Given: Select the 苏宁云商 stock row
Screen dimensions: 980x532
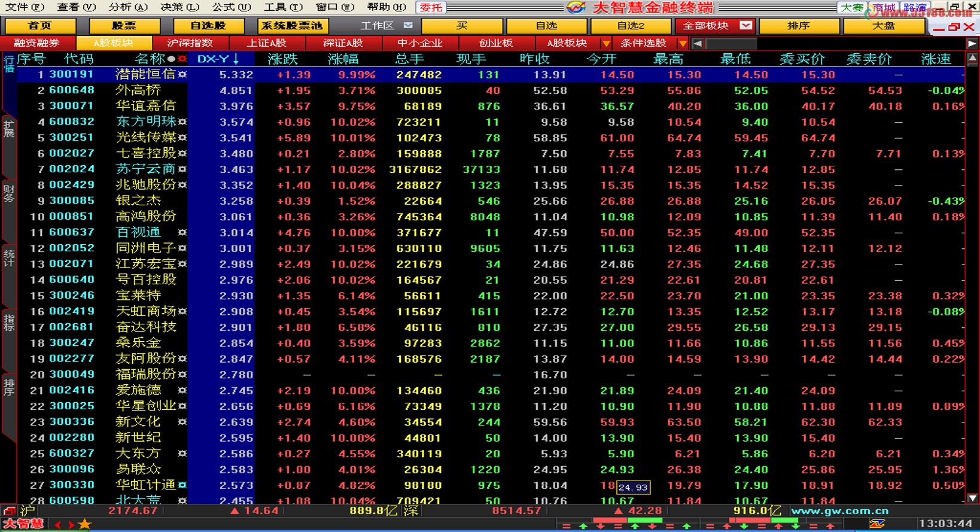Looking at the screenshot, I should (x=491, y=169).
